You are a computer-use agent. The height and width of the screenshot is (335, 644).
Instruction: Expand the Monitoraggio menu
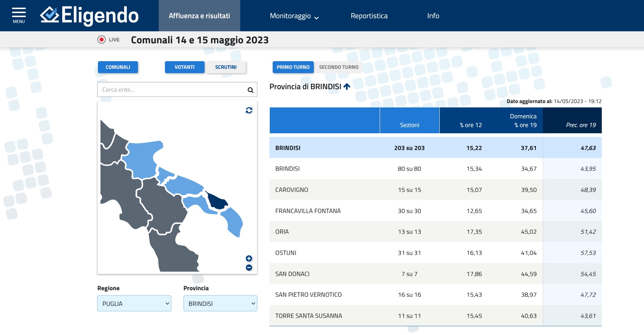(x=294, y=16)
